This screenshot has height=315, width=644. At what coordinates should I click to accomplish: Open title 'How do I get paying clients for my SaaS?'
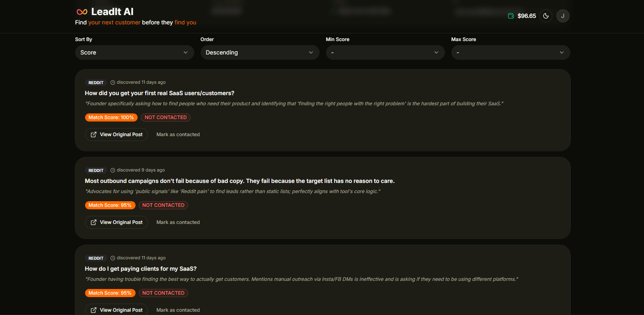[141, 269]
